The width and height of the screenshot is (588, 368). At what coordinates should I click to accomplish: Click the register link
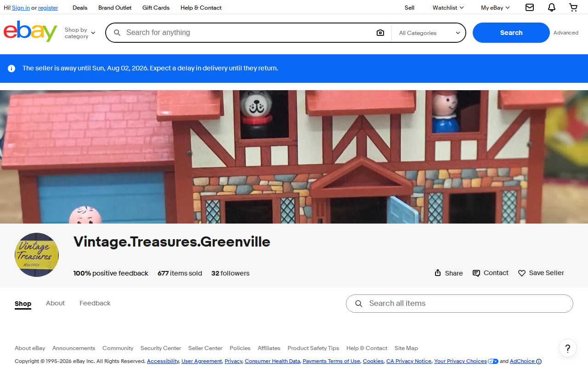click(48, 8)
